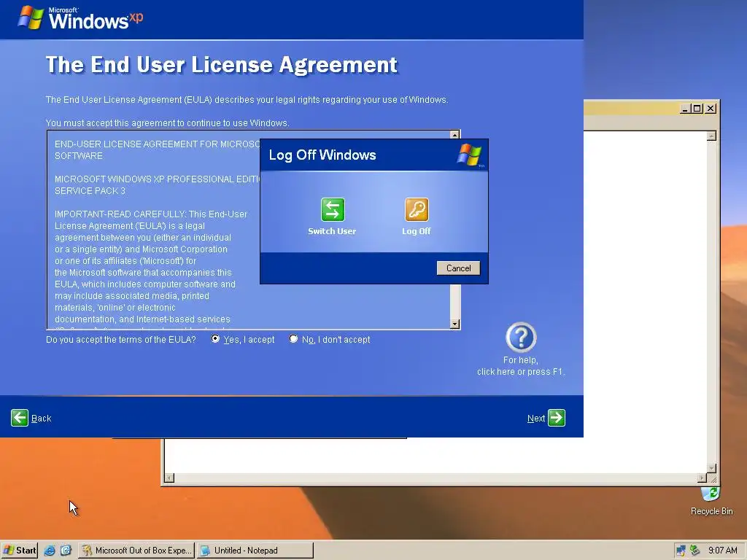747x560 pixels.
Task: Open the Recycle Bin desktop icon
Action: (711, 501)
